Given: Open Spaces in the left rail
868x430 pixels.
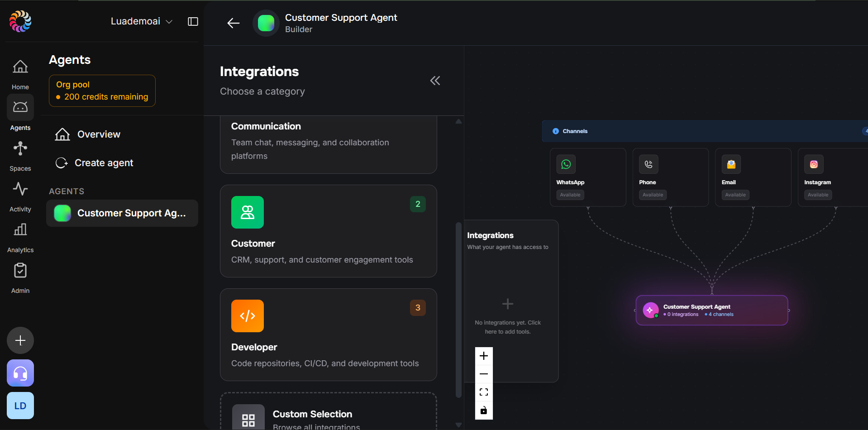Looking at the screenshot, I should click(x=20, y=156).
